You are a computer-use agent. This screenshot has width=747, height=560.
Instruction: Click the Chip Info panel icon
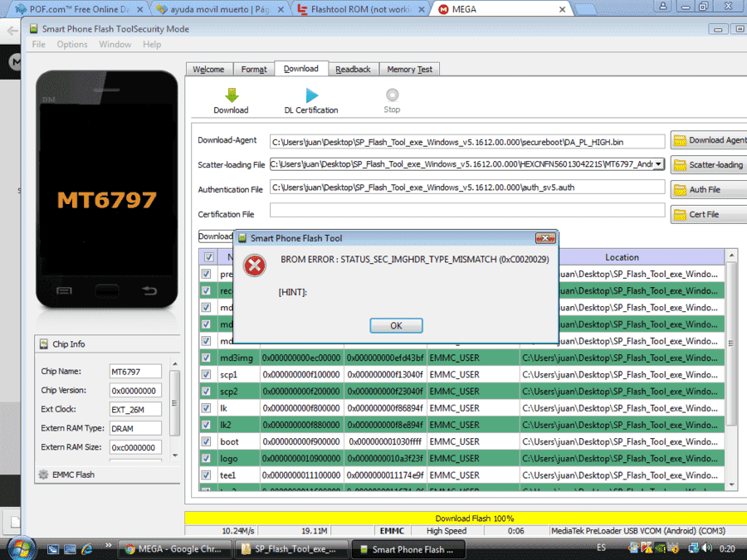point(44,343)
